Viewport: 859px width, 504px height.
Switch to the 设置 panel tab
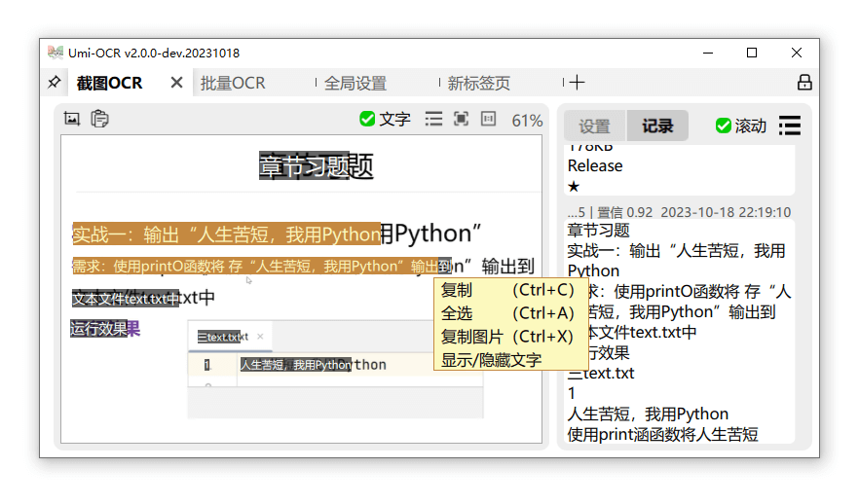tap(594, 126)
